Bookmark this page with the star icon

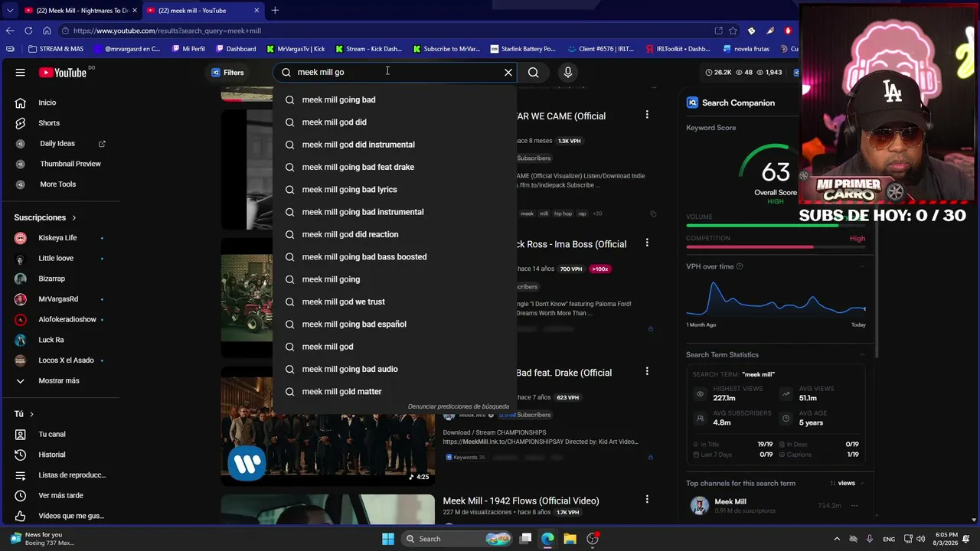click(x=733, y=31)
